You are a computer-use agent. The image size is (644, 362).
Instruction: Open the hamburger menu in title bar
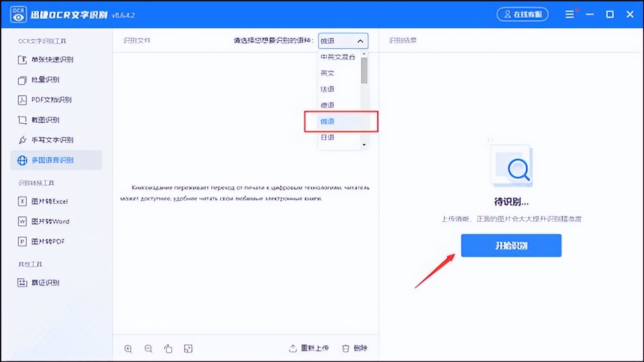[570, 14]
